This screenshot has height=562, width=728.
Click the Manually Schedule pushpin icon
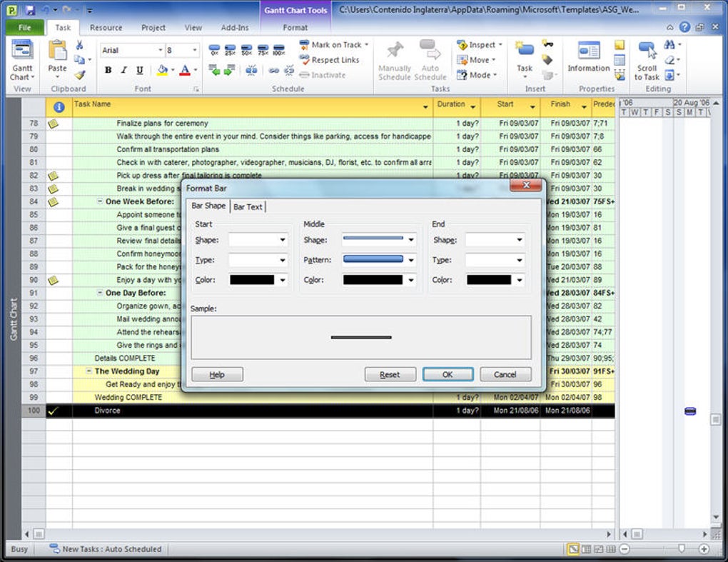click(395, 50)
